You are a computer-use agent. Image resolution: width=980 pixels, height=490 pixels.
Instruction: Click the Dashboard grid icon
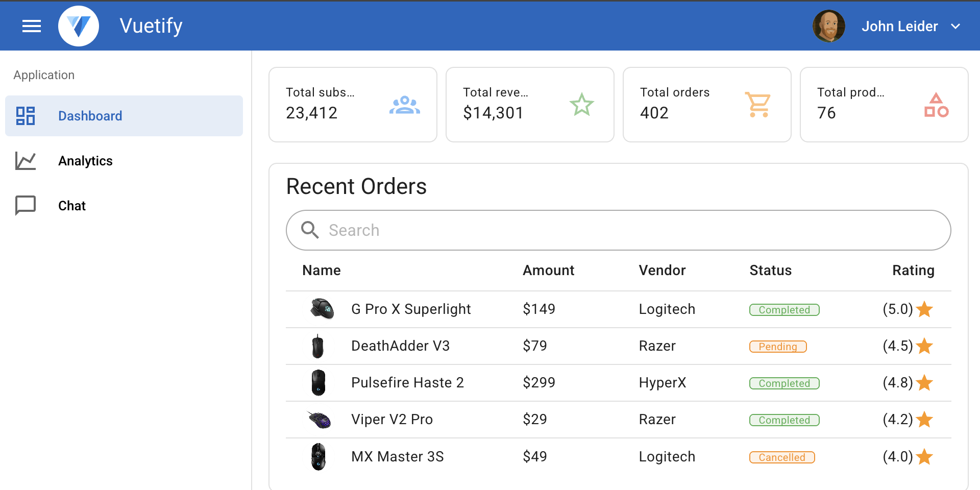26,116
